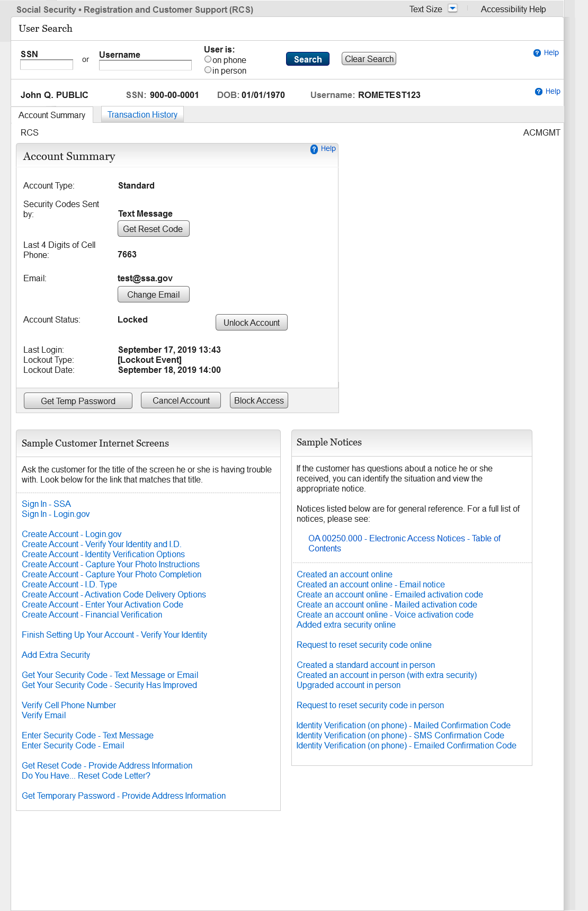The width and height of the screenshot is (588, 911).
Task: Click the SSN value 900-00-0001
Action: pyautogui.click(x=174, y=95)
